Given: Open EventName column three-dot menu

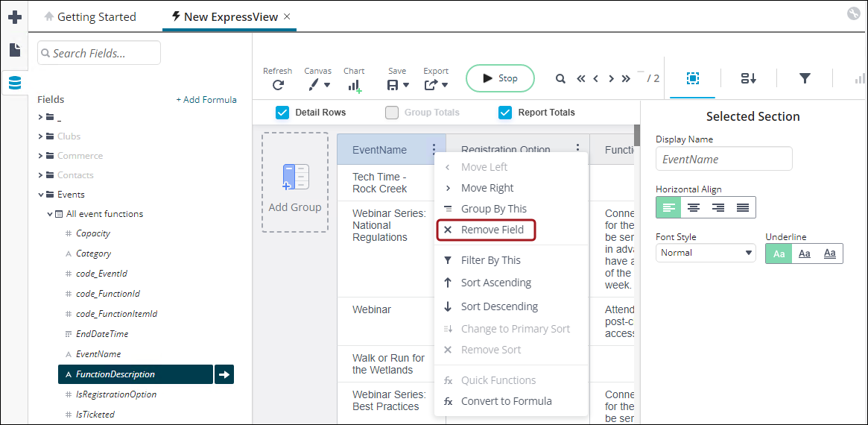Looking at the screenshot, I should point(434,149).
